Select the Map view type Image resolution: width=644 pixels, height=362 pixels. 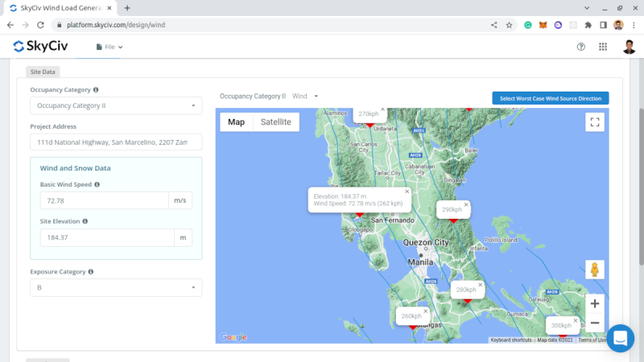(236, 122)
